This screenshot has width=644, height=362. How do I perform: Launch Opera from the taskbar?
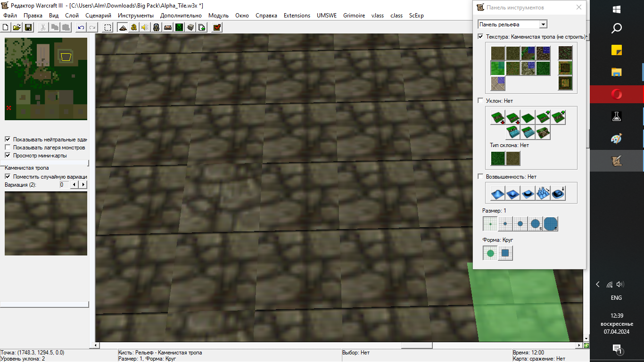[616, 94]
